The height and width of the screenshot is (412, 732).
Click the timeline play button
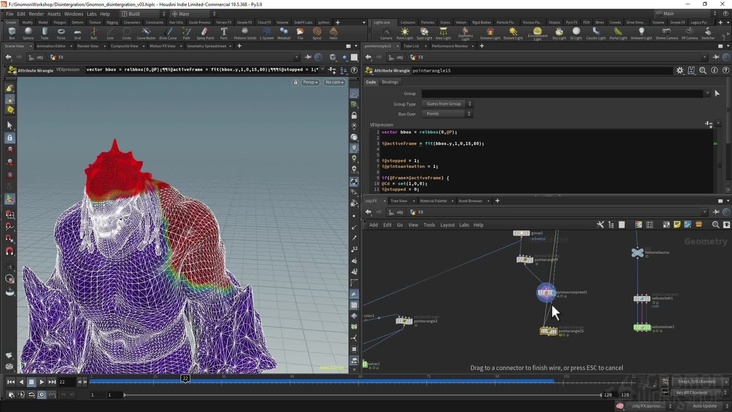point(43,381)
